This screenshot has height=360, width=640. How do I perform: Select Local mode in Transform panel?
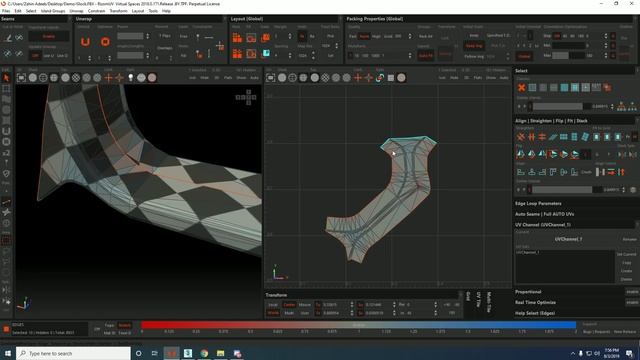(x=273, y=305)
